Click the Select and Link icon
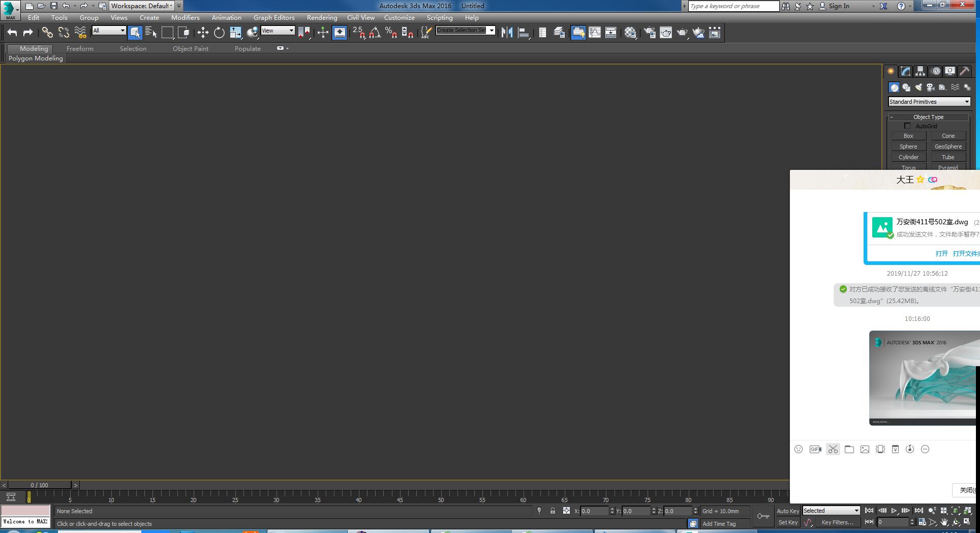980x533 pixels. click(47, 33)
